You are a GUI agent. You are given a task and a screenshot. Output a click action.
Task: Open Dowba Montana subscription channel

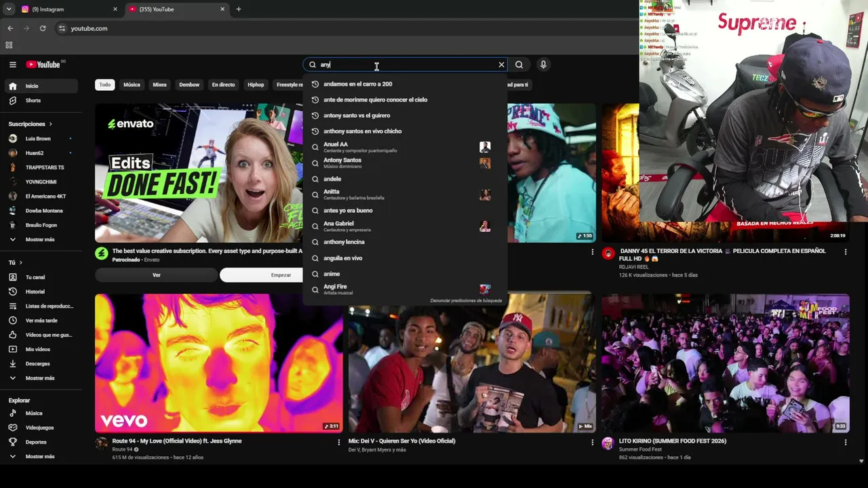[x=42, y=211]
